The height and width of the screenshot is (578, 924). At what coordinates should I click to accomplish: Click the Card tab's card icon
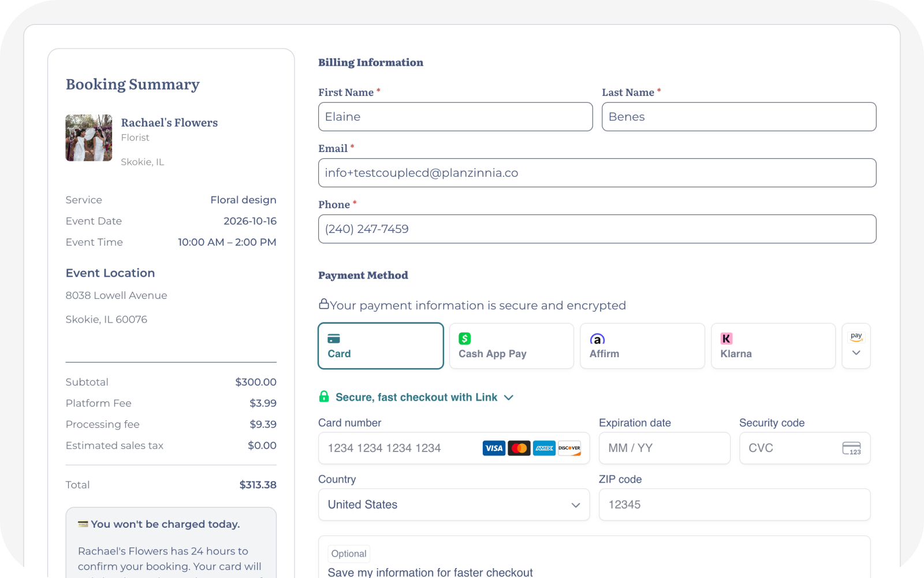point(334,339)
